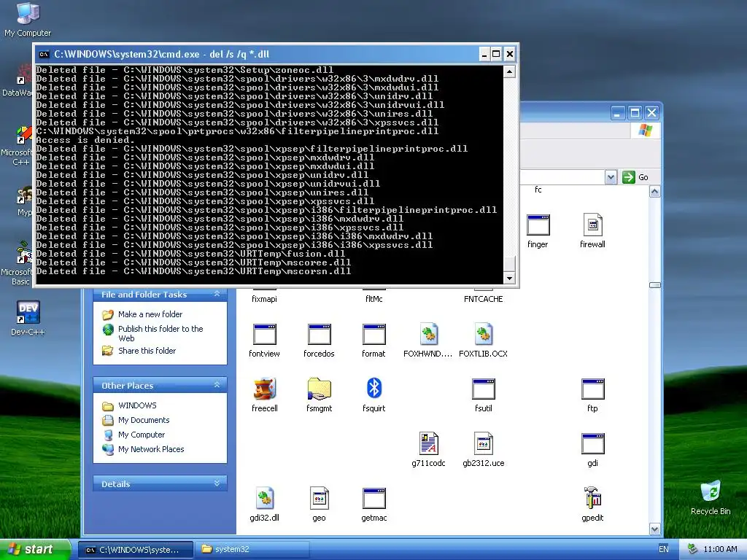
Task: Select the fsmgmt shared folder icon
Action: (x=320, y=389)
